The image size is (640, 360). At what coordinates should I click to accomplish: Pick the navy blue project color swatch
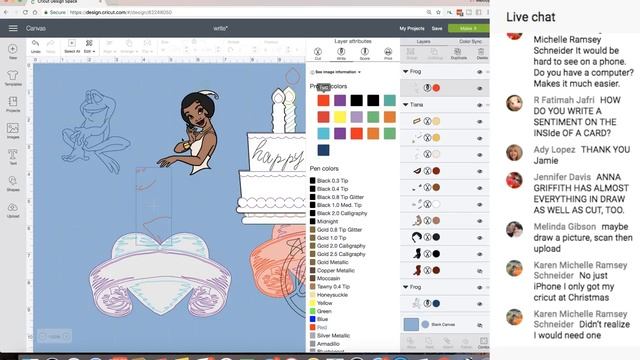[323, 150]
